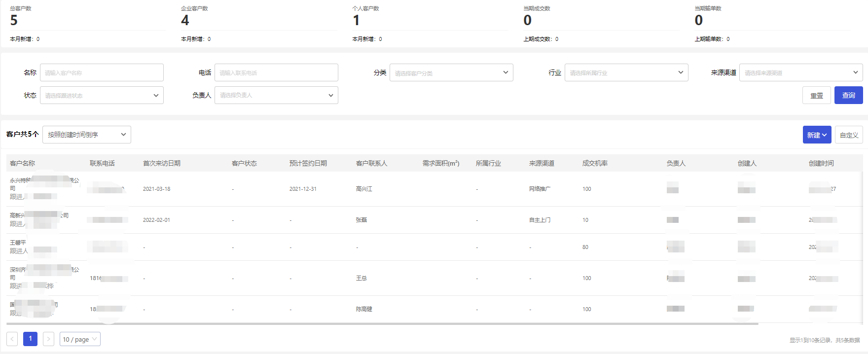The width and height of the screenshot is (868, 354).
Task: Open the 新建 create dropdown button
Action: pyautogui.click(x=817, y=135)
